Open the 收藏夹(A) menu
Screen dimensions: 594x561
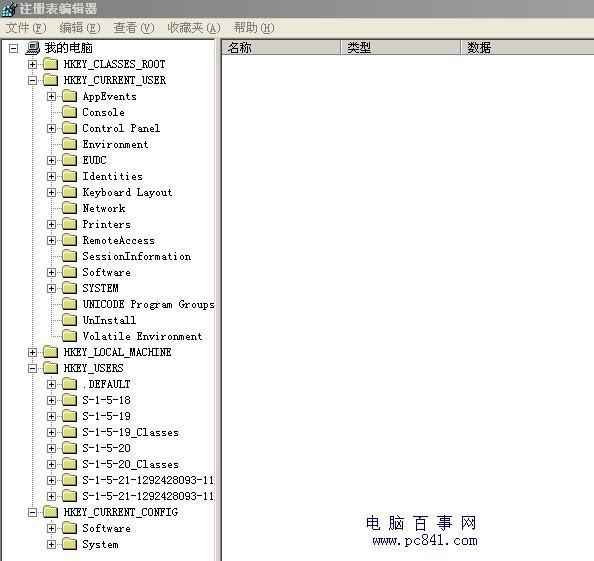point(194,28)
